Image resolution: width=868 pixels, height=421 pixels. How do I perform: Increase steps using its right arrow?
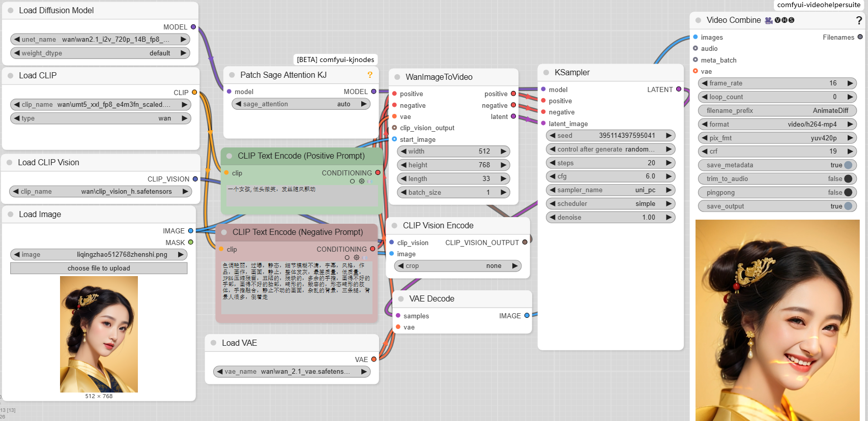(x=669, y=163)
